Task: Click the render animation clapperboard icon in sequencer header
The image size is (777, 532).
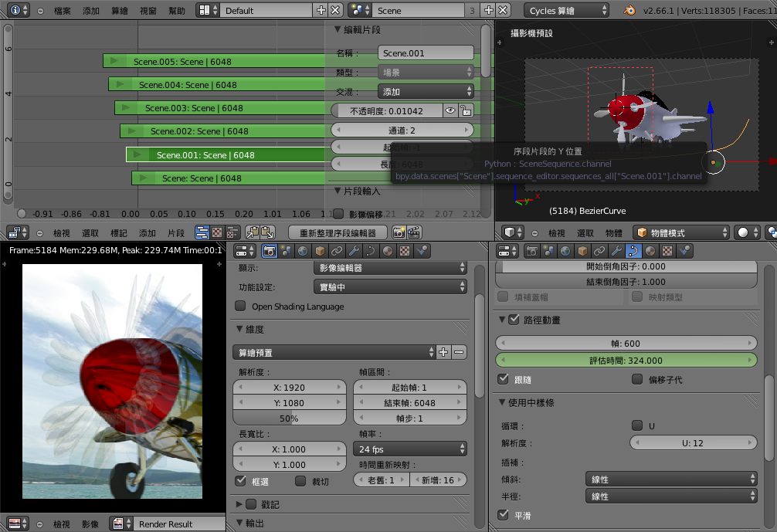Action: click(414, 232)
